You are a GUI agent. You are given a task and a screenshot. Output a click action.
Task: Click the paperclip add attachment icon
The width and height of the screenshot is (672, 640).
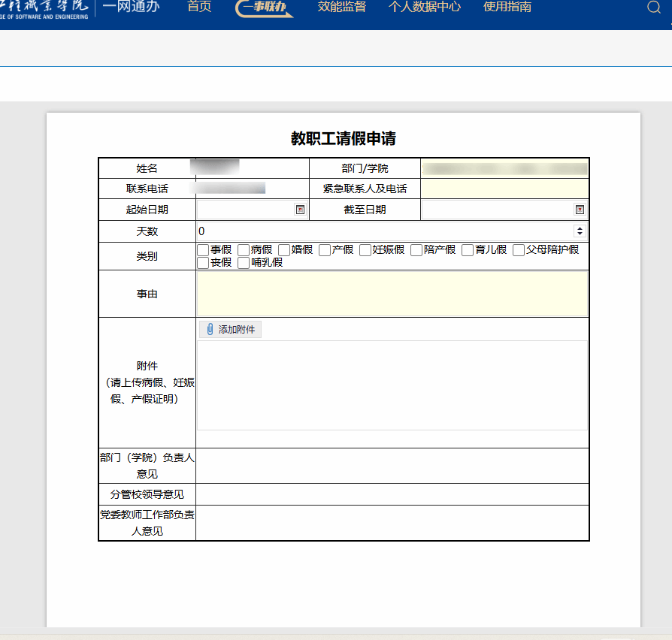point(210,330)
